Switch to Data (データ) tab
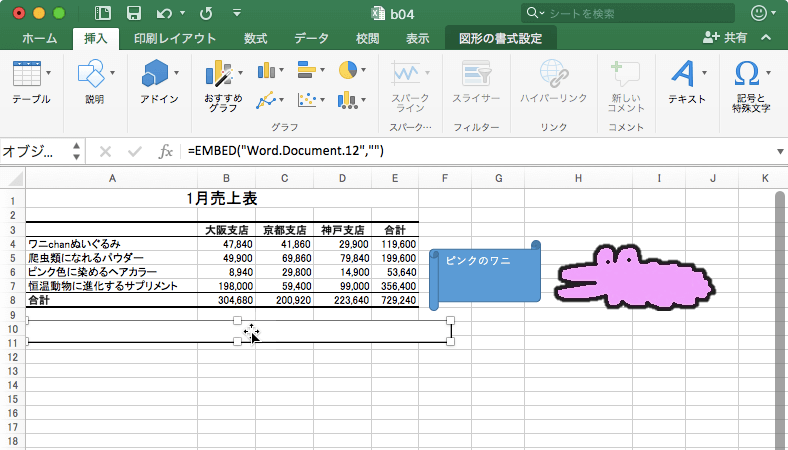788x450 pixels. (x=311, y=38)
